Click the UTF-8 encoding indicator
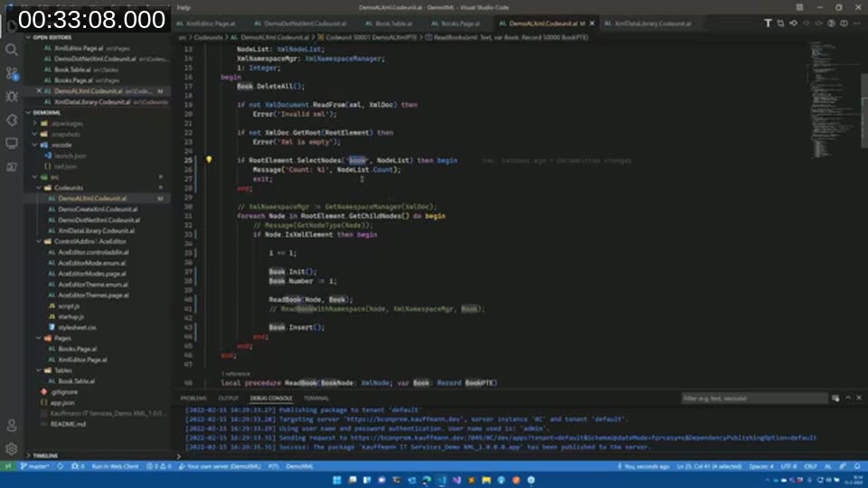The image size is (868, 488). point(788,466)
